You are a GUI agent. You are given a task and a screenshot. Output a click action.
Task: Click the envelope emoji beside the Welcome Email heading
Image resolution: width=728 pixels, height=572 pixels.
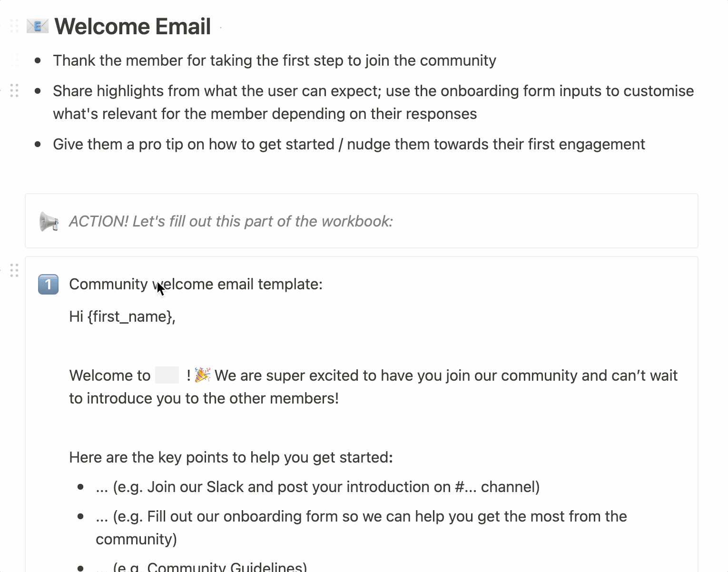click(37, 26)
